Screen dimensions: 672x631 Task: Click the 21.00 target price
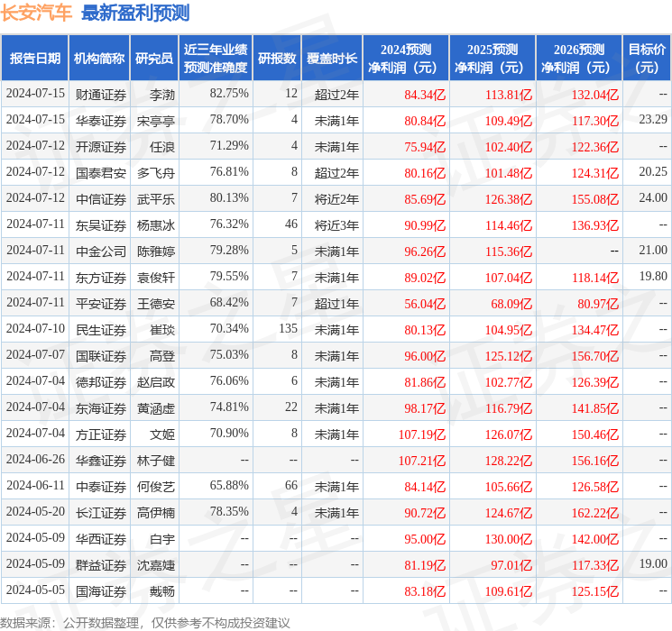click(x=653, y=250)
